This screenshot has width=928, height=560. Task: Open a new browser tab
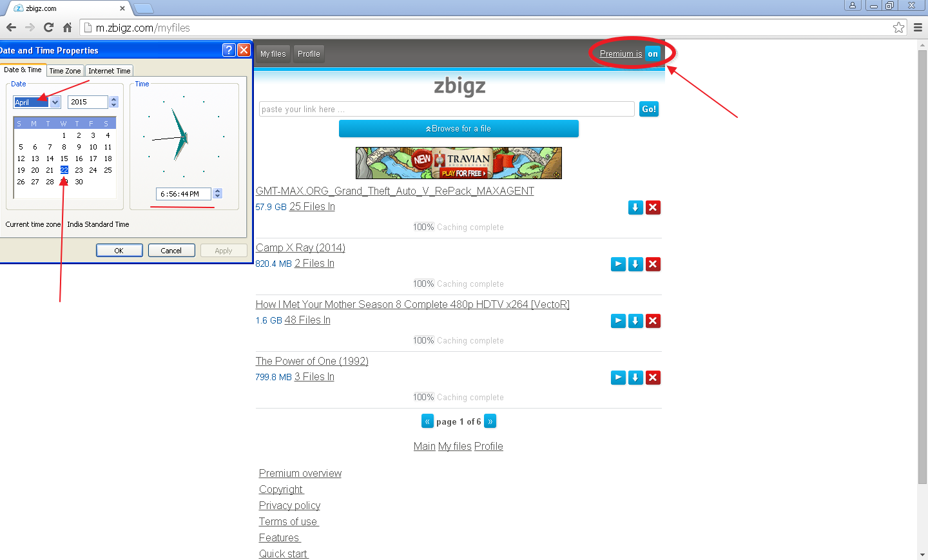coord(143,8)
